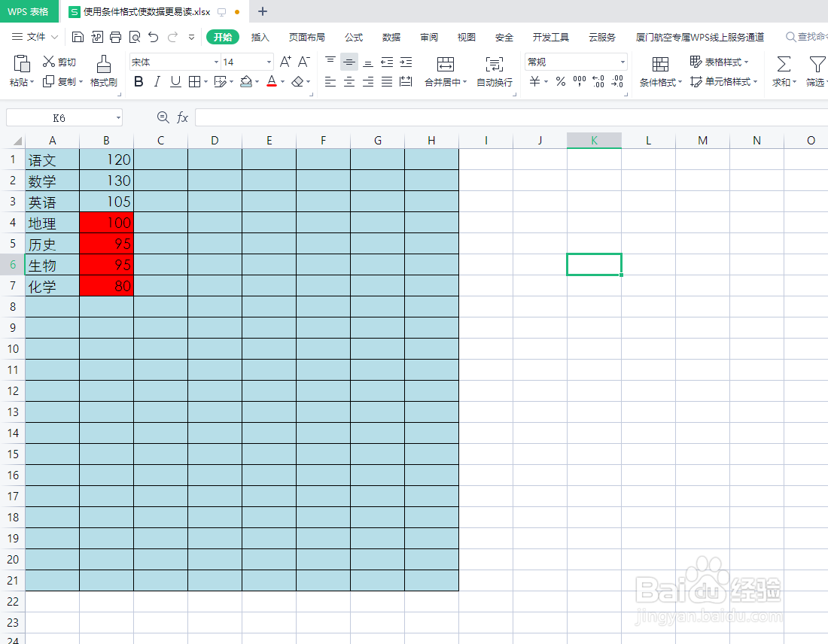This screenshot has width=828, height=644.
Task: Click the new tab plus button
Action: click(x=263, y=11)
